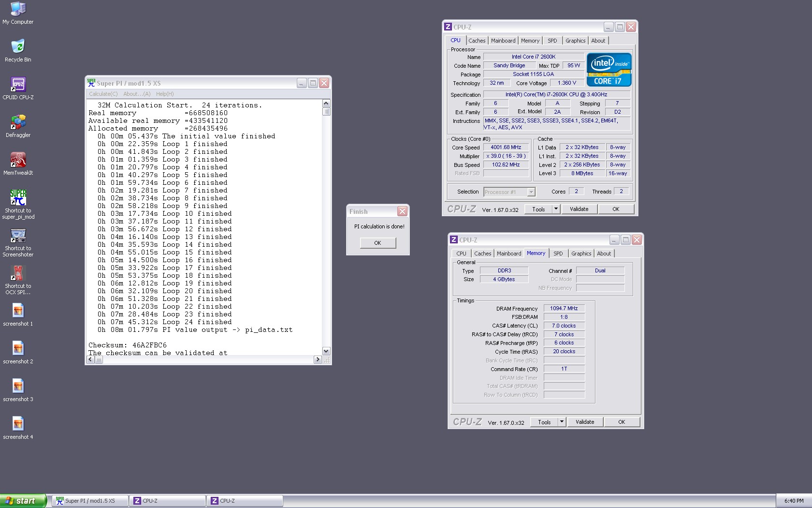Switch to Graphics tab in upper CPU-Z
812x508 pixels.
click(x=575, y=41)
